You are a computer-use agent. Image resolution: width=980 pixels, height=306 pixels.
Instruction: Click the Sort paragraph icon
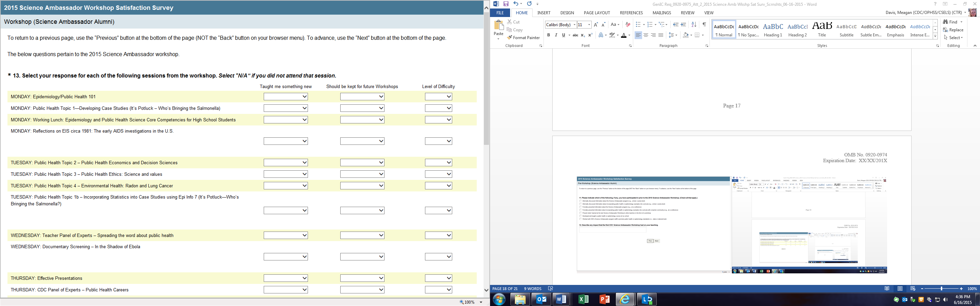(693, 25)
